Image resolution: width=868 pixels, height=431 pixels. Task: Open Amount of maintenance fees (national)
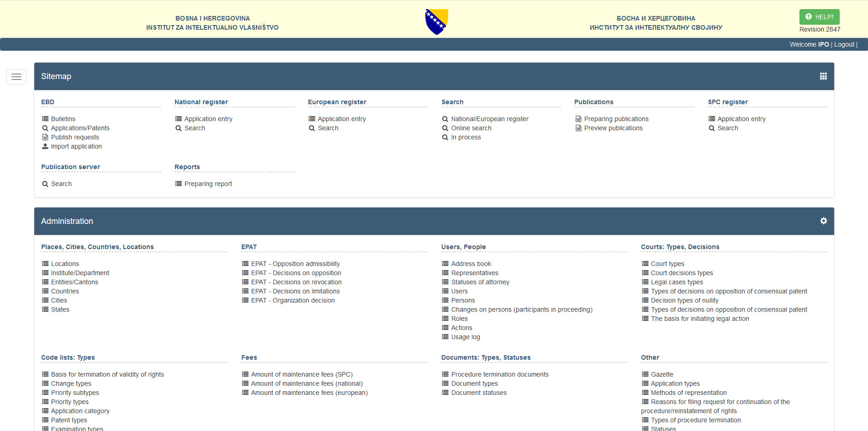point(307,383)
